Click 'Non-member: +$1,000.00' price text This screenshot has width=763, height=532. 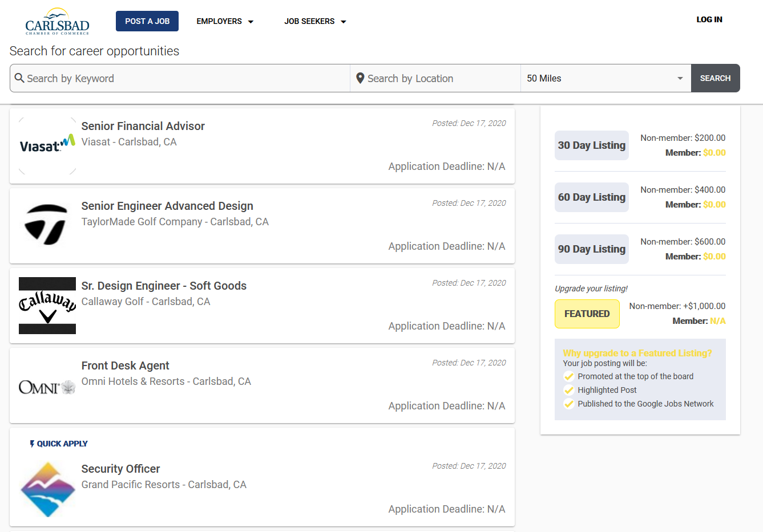click(x=677, y=306)
